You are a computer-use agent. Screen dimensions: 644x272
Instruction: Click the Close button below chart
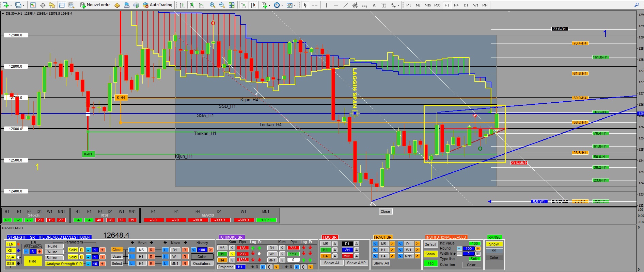[385, 211]
